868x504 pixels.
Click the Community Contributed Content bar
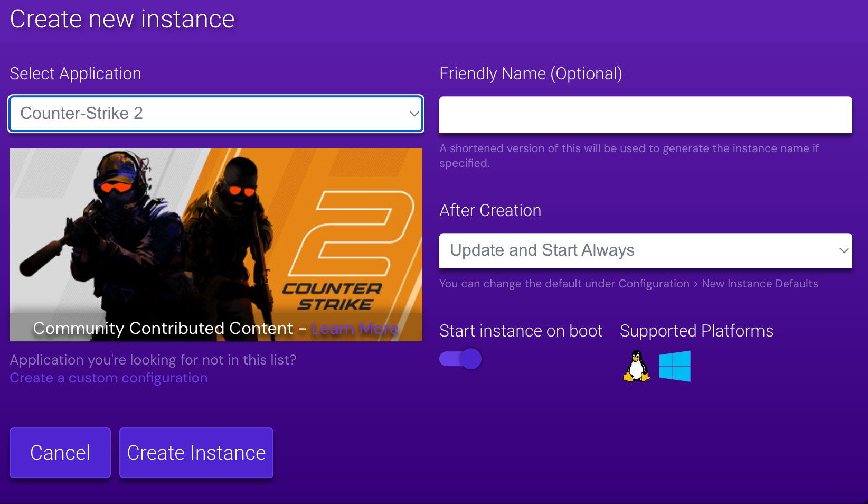(215, 328)
